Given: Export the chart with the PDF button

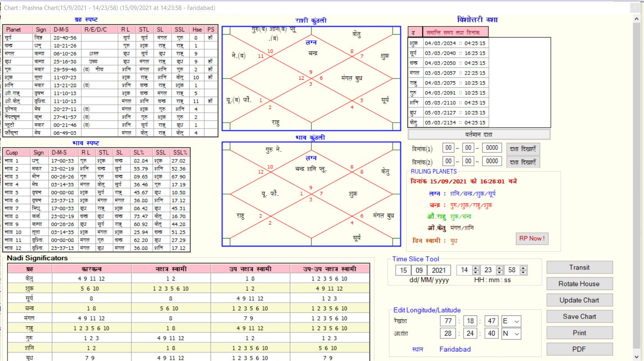Looking at the screenshot, I should [579, 349].
